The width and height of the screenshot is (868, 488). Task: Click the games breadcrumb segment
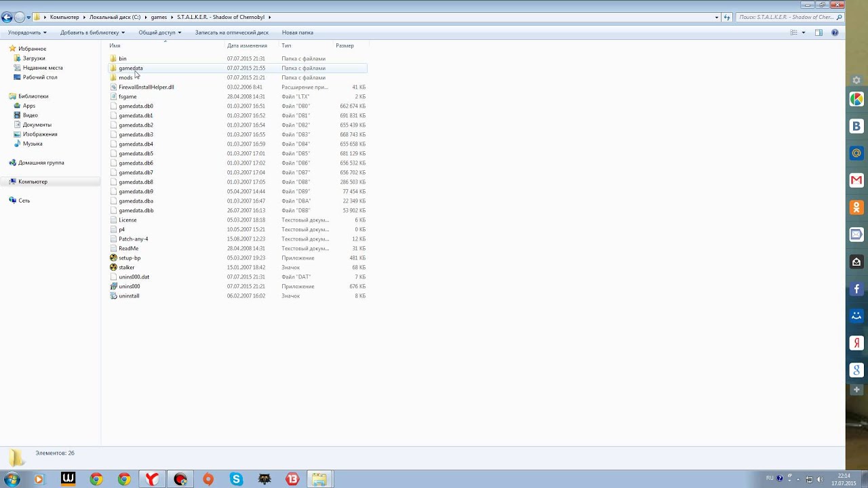159,17
